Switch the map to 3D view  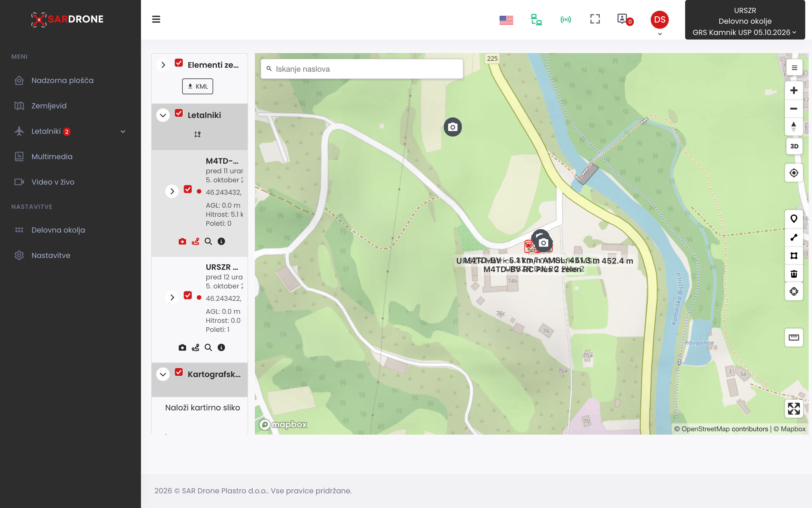click(794, 146)
